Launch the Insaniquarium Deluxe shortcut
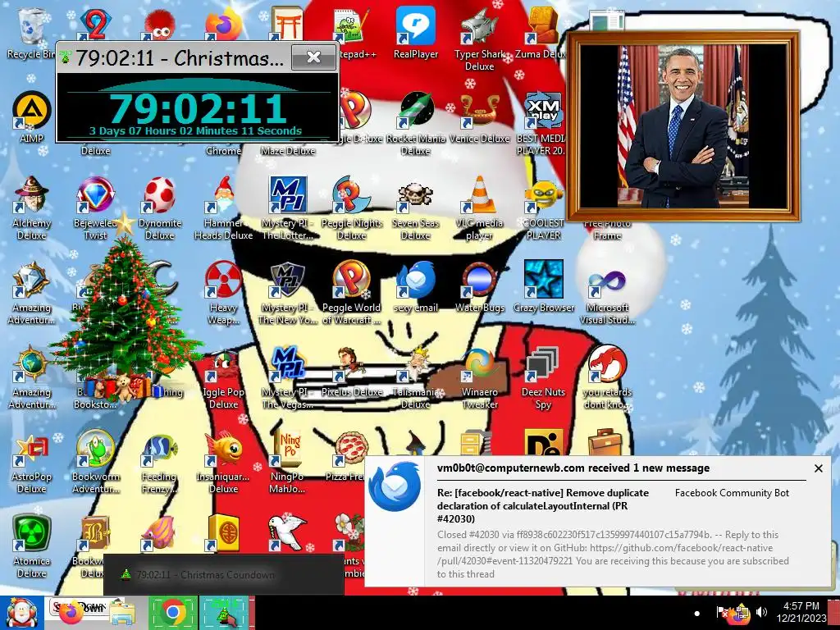Viewport: 840px width, 630px height. (223, 462)
